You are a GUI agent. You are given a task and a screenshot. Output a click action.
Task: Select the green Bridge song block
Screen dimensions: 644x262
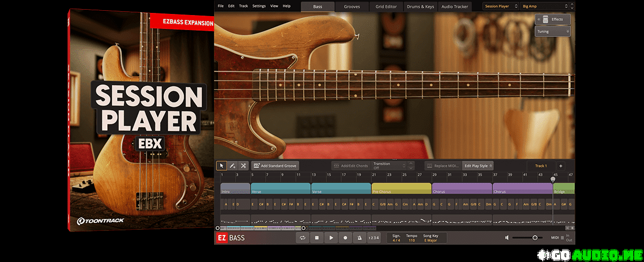click(x=564, y=188)
